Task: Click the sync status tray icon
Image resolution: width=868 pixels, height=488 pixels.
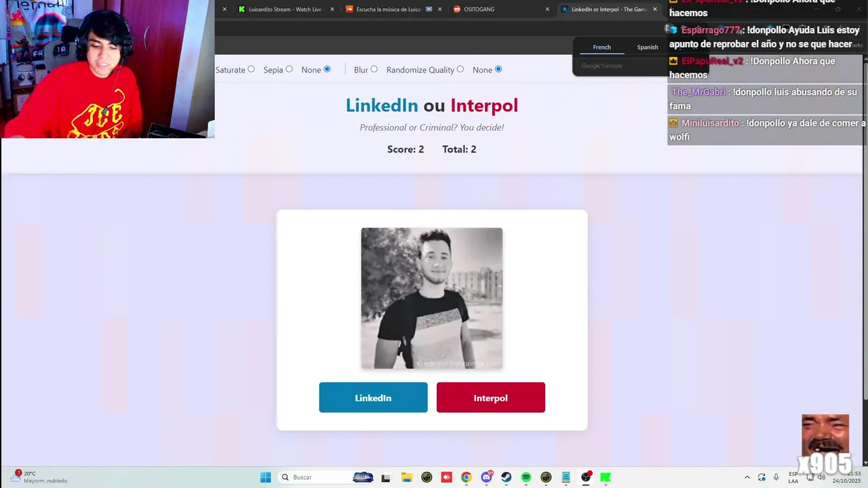Action: [762, 477]
